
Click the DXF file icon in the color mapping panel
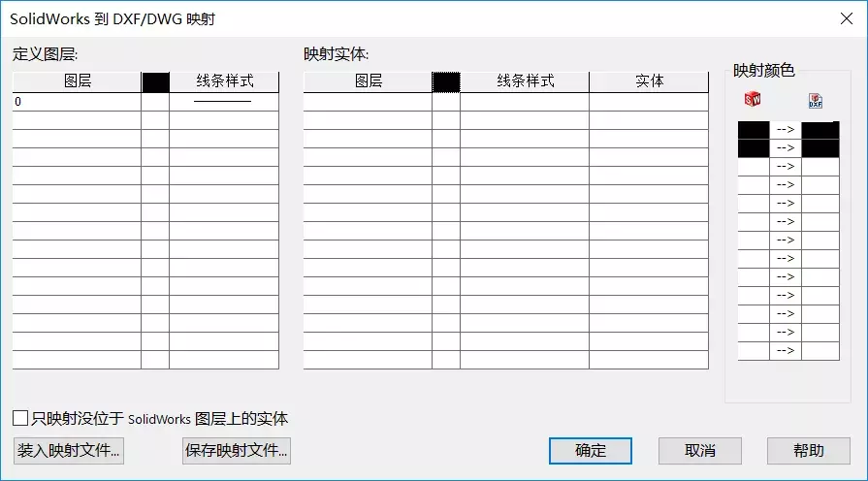(816, 100)
